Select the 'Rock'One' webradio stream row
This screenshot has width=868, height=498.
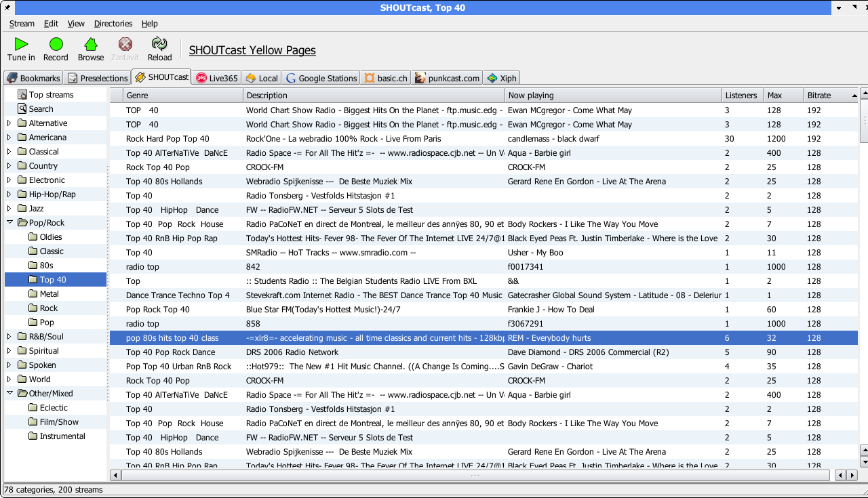pyautogui.click(x=484, y=139)
